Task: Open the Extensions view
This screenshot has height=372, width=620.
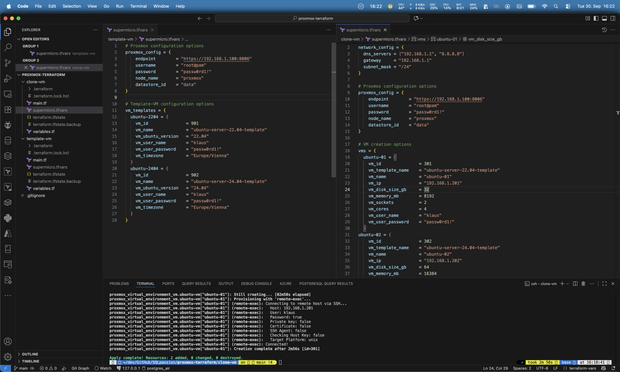Action: pyautogui.click(x=8, y=110)
